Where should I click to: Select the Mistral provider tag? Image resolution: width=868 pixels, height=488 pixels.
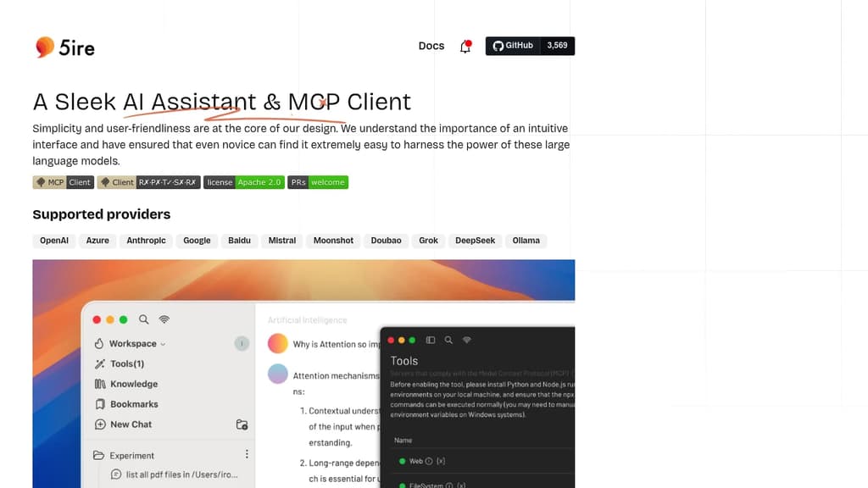click(282, 241)
